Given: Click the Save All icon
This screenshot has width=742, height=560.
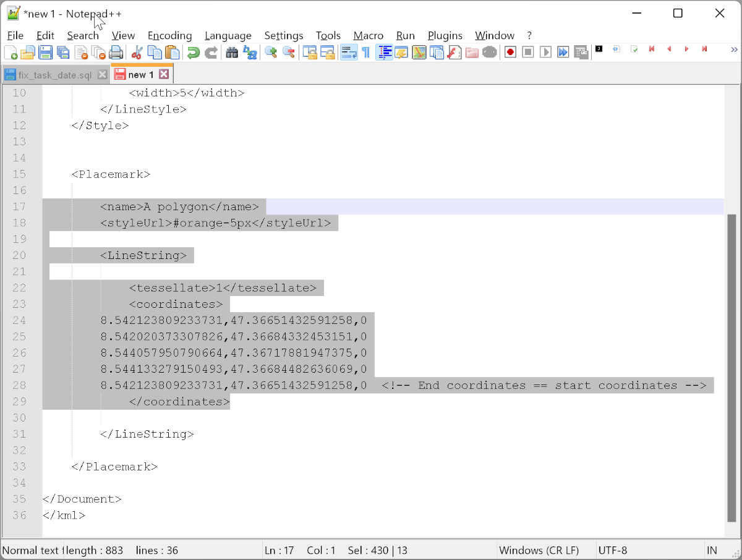Looking at the screenshot, I should [63, 53].
